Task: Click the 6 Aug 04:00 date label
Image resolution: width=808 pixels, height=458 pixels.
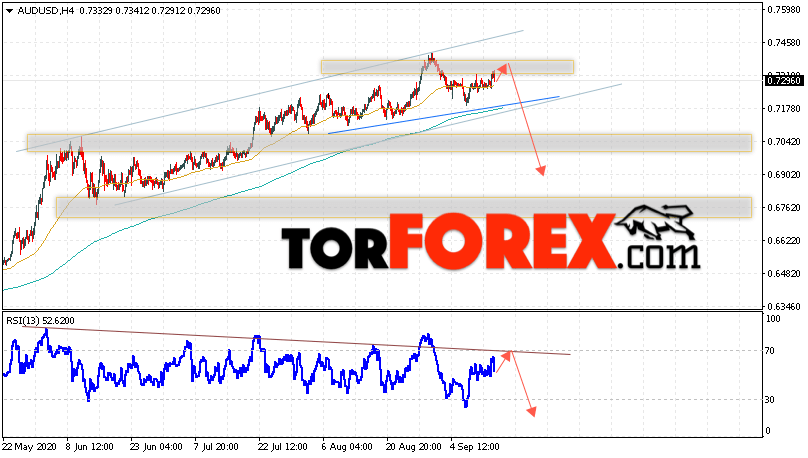Action: (347, 447)
